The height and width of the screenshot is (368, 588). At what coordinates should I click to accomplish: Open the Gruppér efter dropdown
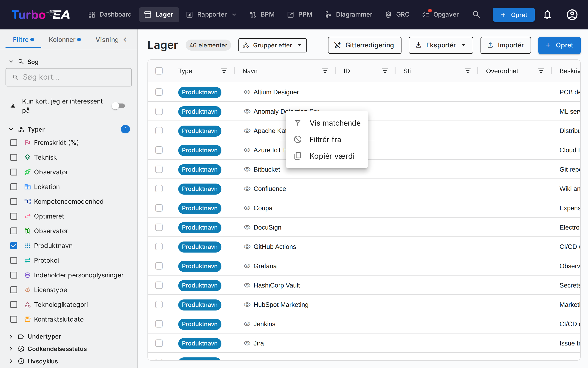(272, 45)
